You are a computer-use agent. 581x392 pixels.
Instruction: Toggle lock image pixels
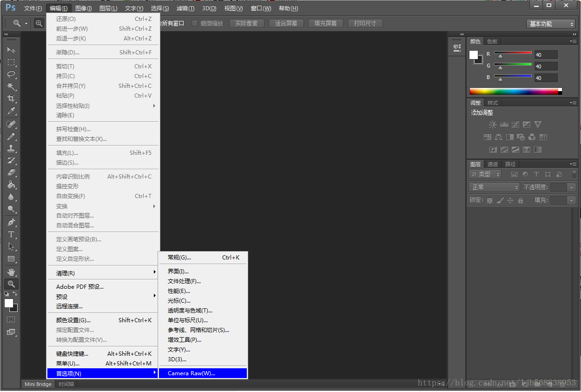click(x=500, y=200)
